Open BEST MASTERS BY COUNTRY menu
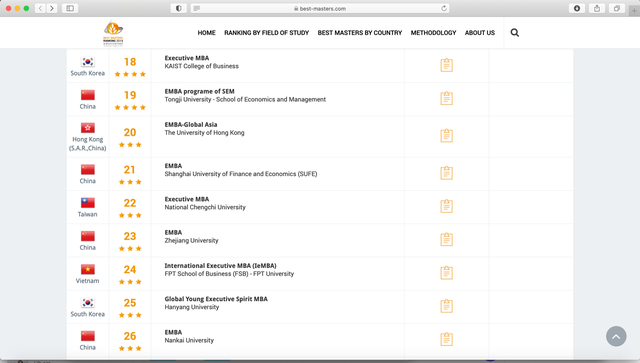This screenshot has height=363, width=640. point(360,33)
